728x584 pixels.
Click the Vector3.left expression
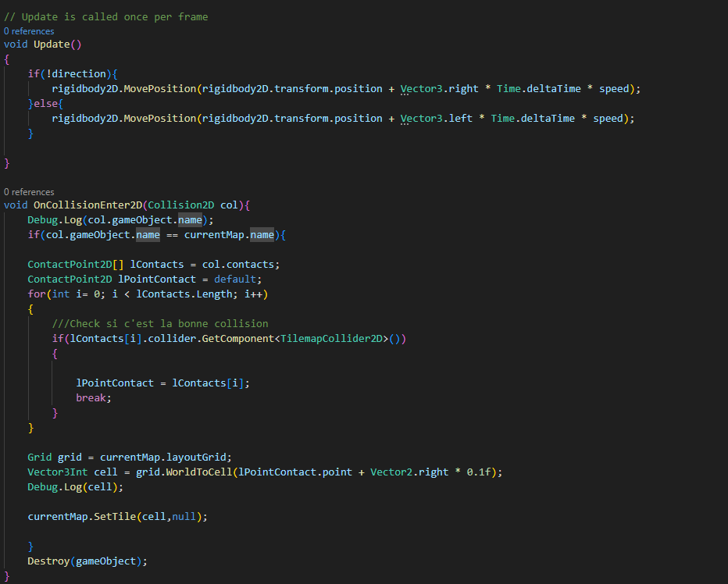pos(436,119)
